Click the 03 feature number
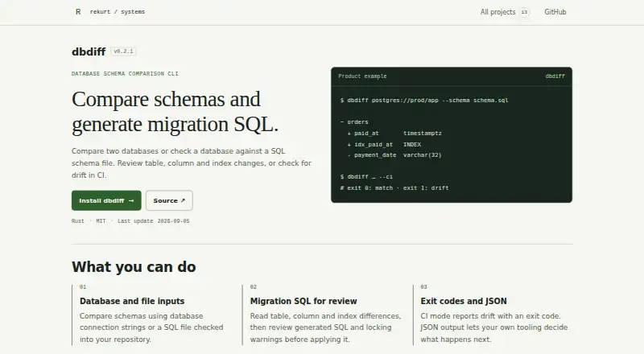 tap(424, 287)
